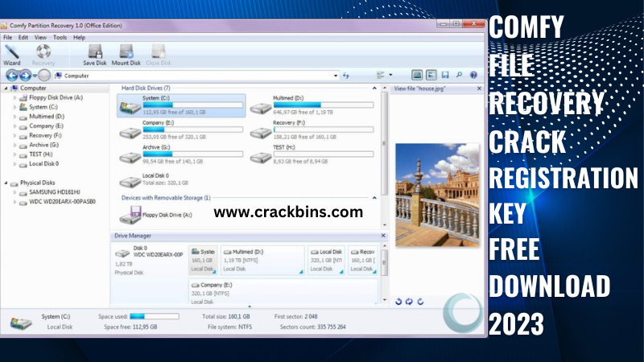
Task: Go forward with the Forward arrow button
Action: (x=25, y=75)
